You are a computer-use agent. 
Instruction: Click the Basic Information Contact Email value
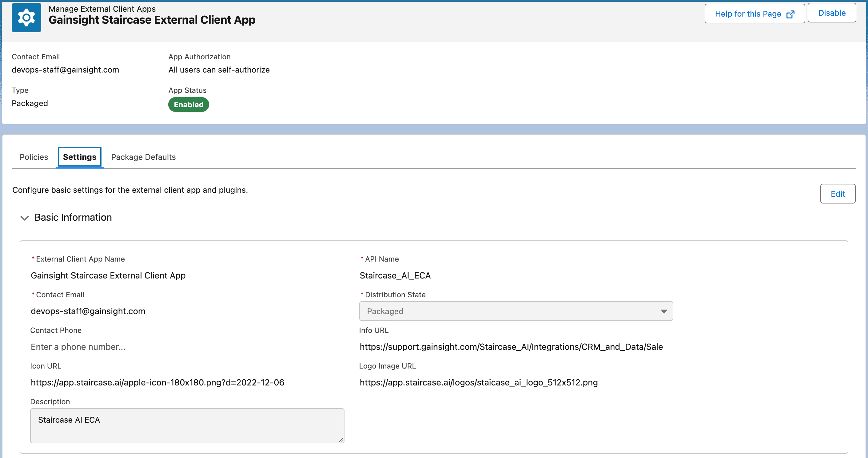(88, 311)
